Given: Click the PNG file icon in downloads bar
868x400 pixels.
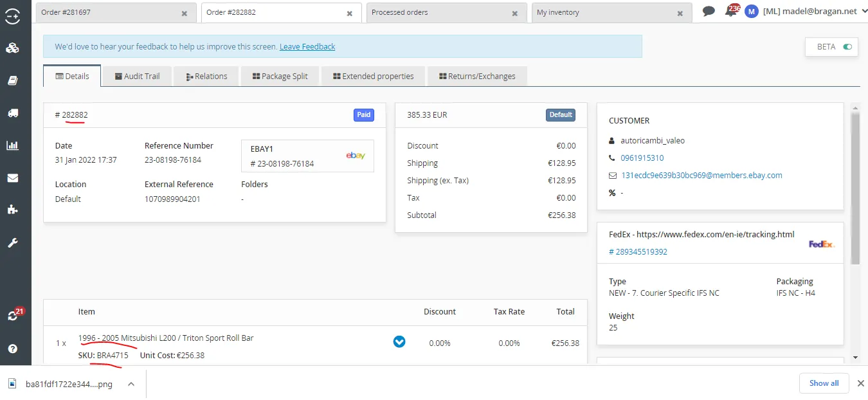Looking at the screenshot, I should coord(12,384).
